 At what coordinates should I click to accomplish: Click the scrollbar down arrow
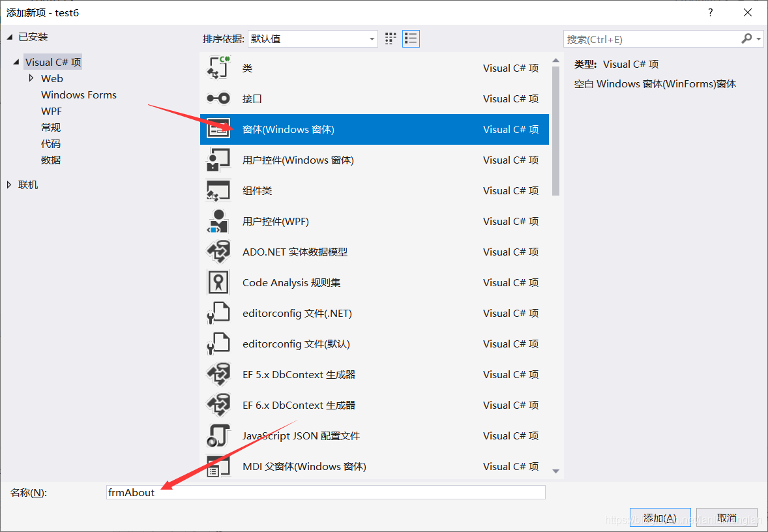tap(555, 471)
